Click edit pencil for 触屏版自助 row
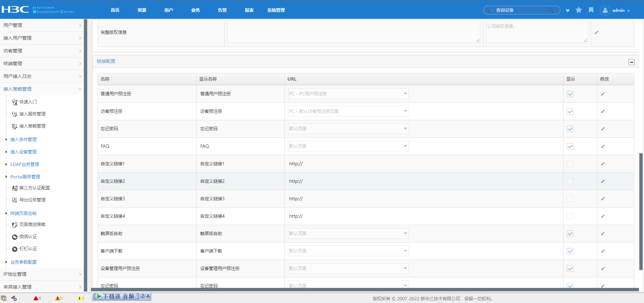 tap(603, 234)
